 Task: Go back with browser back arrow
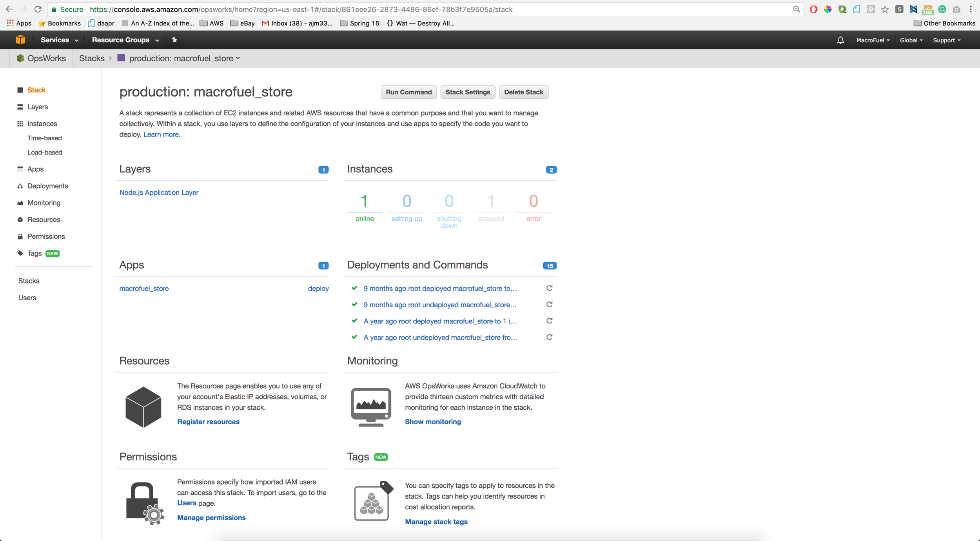9,9
